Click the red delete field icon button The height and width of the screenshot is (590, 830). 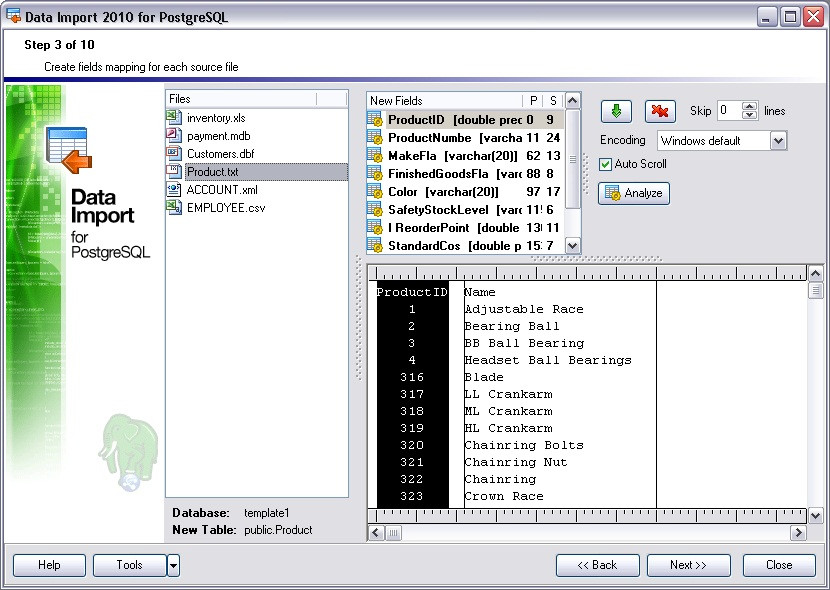pyautogui.click(x=660, y=111)
